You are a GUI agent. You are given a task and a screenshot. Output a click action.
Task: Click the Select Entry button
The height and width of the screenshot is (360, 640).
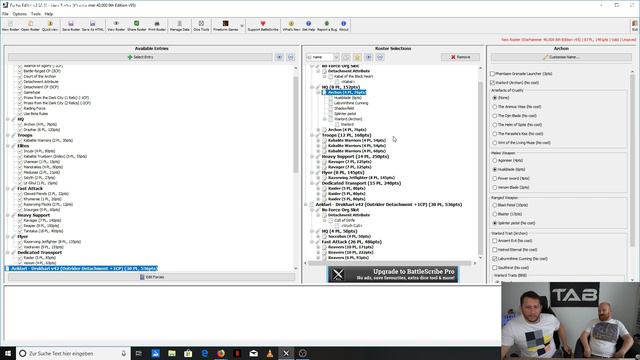[x=140, y=57]
